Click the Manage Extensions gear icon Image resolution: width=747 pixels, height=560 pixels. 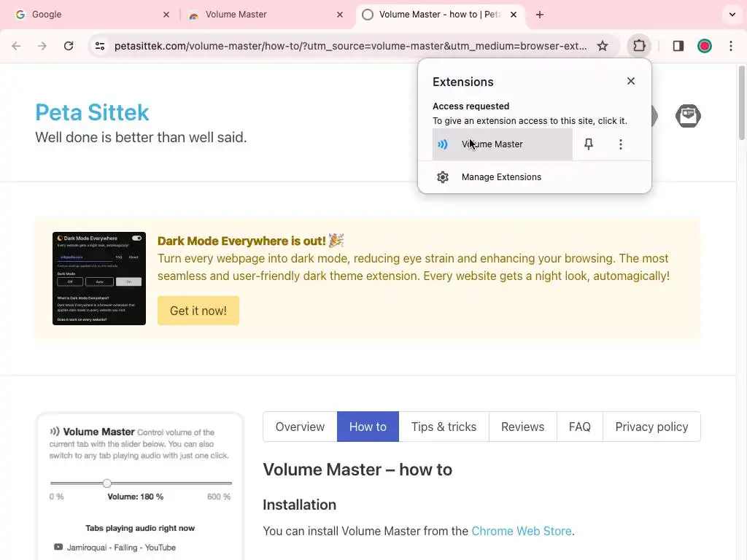pyautogui.click(x=443, y=177)
